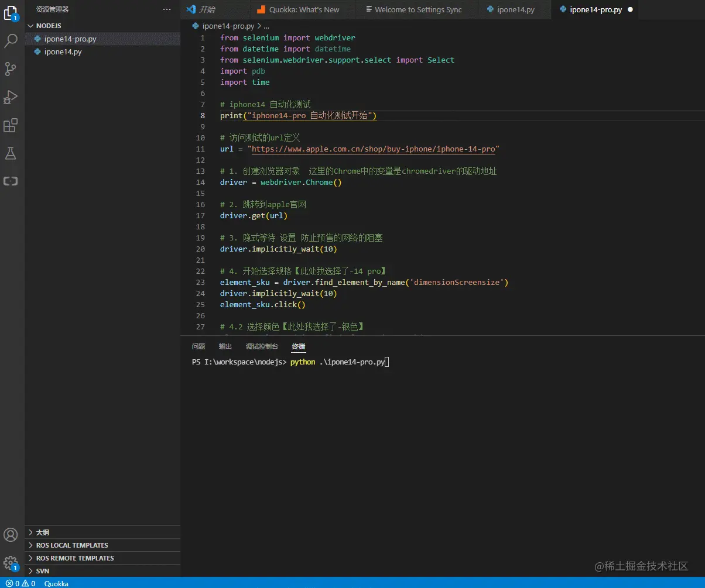The width and height of the screenshot is (705, 588).
Task: Select the 终端 terminal panel tab
Action: click(299, 346)
